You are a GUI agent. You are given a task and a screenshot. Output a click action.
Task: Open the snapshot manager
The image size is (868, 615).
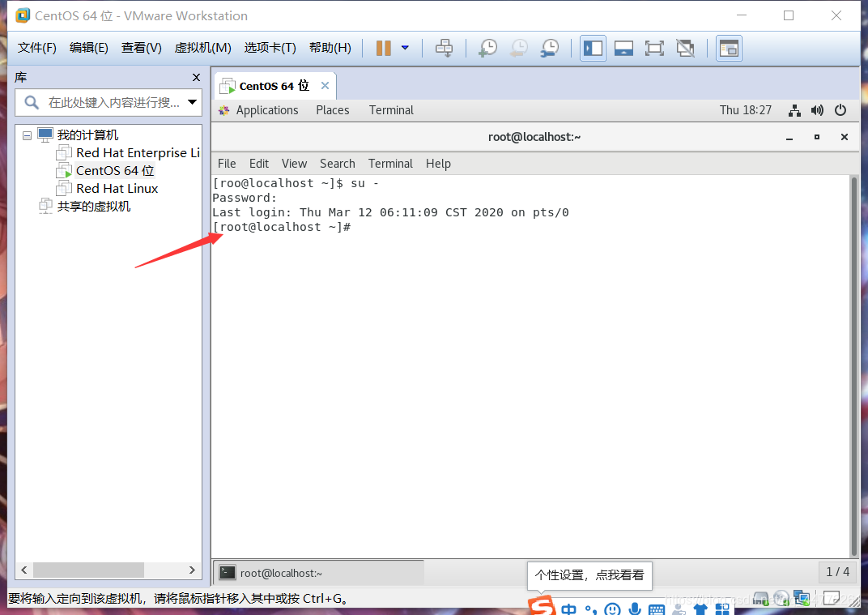click(x=550, y=48)
